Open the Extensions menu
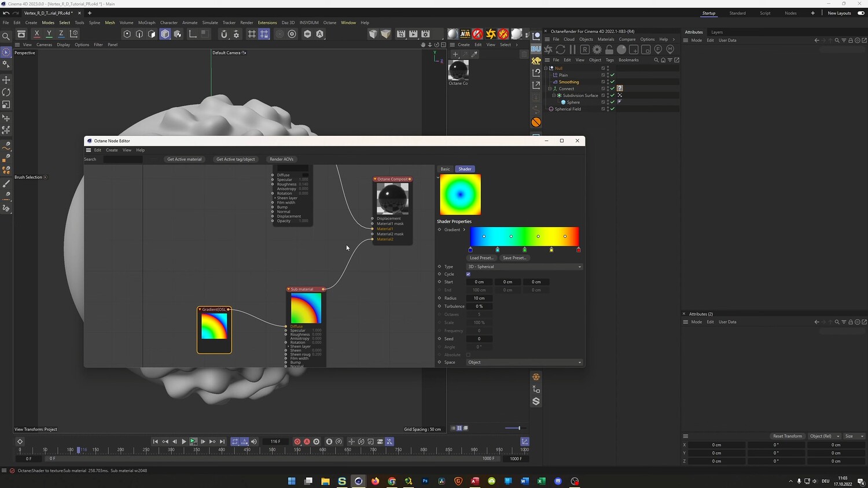 coord(267,23)
